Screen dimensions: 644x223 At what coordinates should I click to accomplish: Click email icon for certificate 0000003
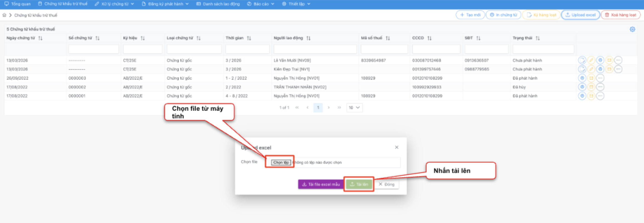pyautogui.click(x=591, y=78)
